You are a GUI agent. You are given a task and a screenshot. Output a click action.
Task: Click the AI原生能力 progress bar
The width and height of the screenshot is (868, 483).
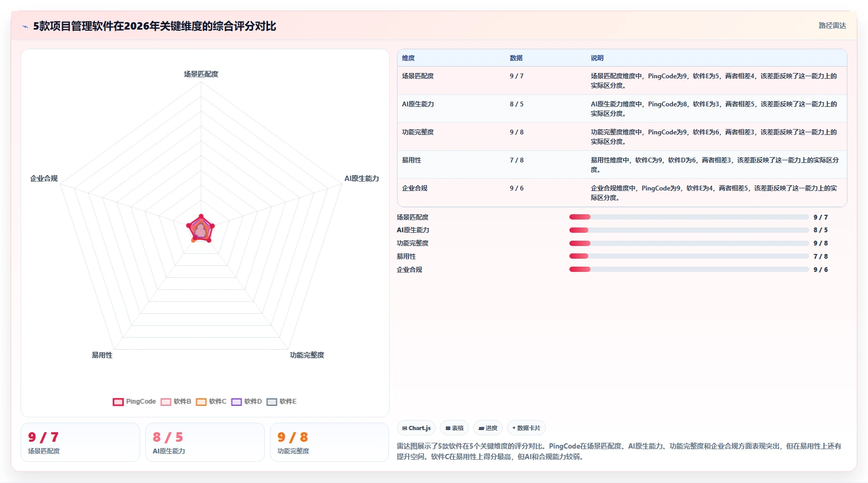point(689,230)
